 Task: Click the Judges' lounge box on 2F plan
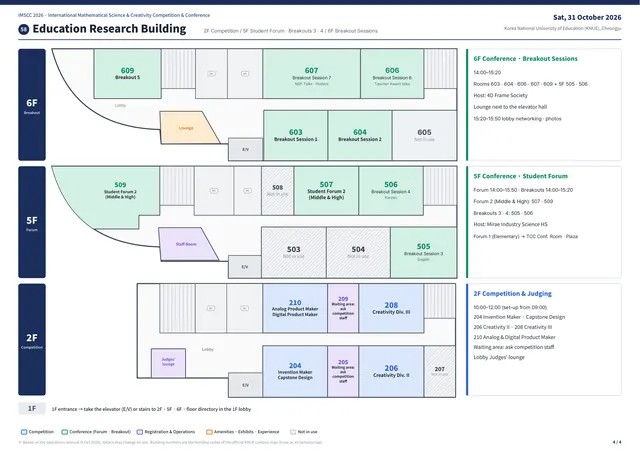click(x=168, y=362)
